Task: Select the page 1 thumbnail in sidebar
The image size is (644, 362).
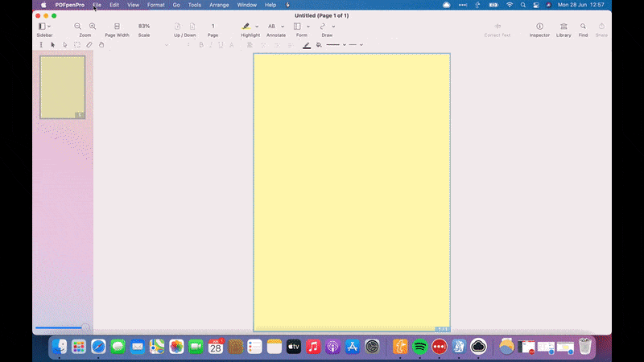Action: (x=63, y=88)
